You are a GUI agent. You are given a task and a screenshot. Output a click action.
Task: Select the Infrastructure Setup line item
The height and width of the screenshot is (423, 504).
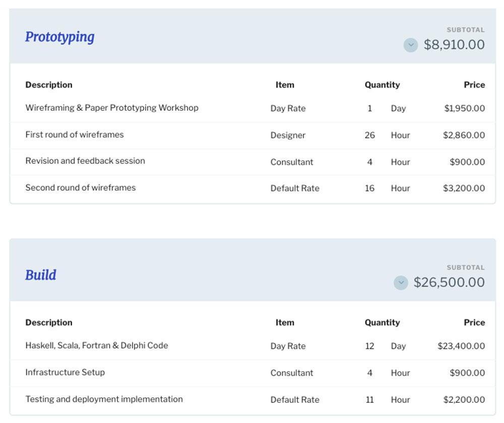[x=65, y=372]
